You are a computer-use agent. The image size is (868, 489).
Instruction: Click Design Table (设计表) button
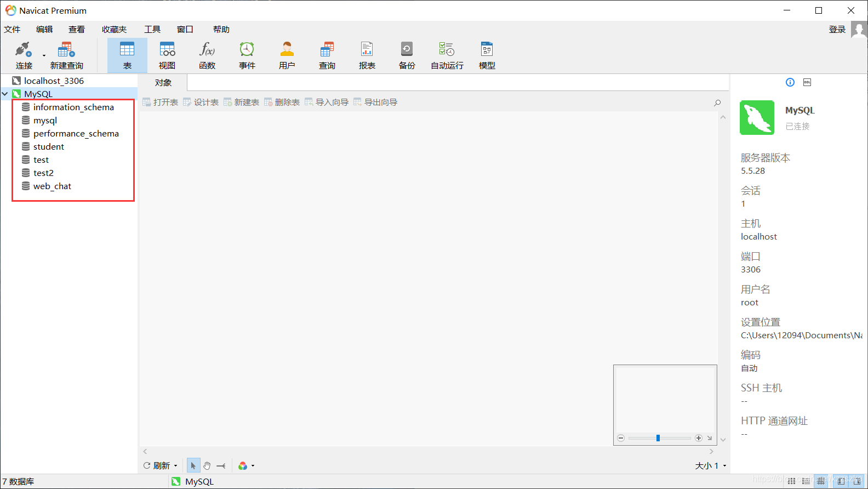coord(201,103)
